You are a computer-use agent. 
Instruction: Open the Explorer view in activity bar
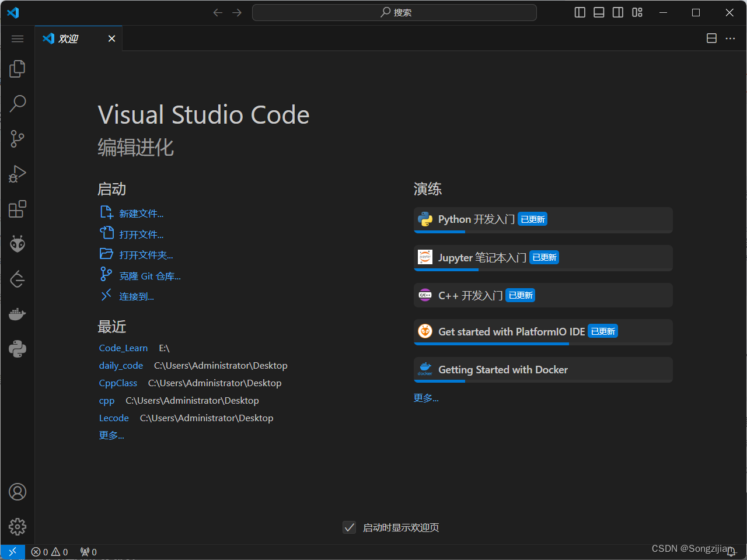coord(18,69)
